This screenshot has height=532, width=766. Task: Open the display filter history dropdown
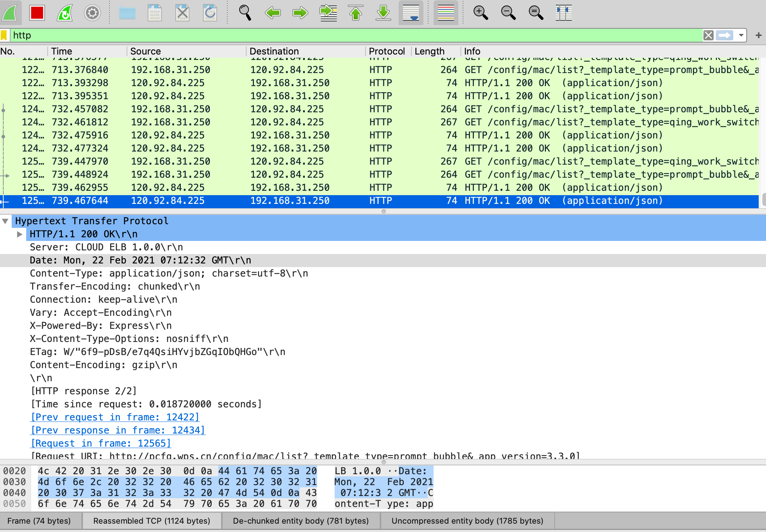tap(741, 35)
